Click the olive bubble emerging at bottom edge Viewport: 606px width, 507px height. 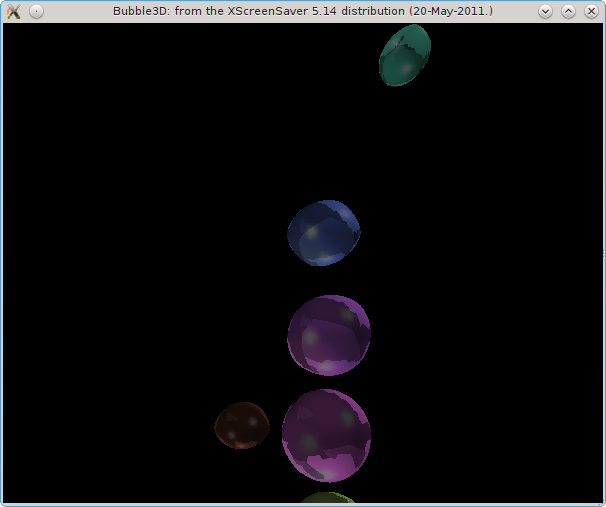328,498
